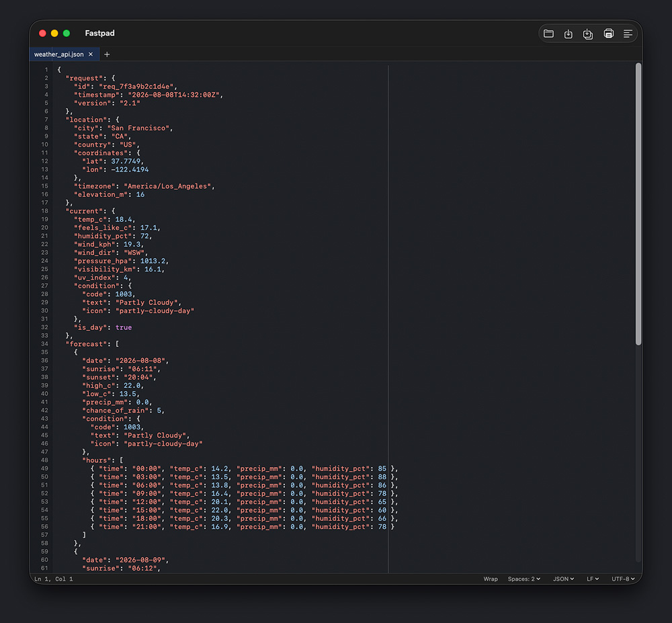Click the latitude value 37.7749
This screenshot has height=623, width=672.
pos(126,161)
